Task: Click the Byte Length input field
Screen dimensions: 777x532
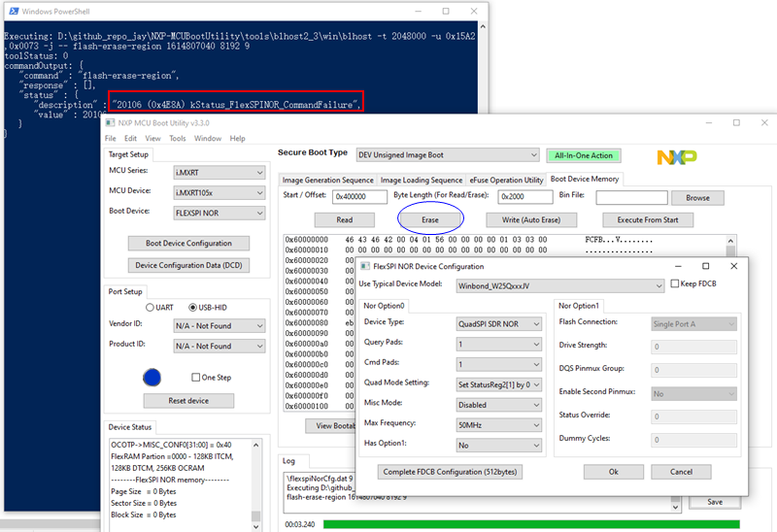Action: [525, 197]
